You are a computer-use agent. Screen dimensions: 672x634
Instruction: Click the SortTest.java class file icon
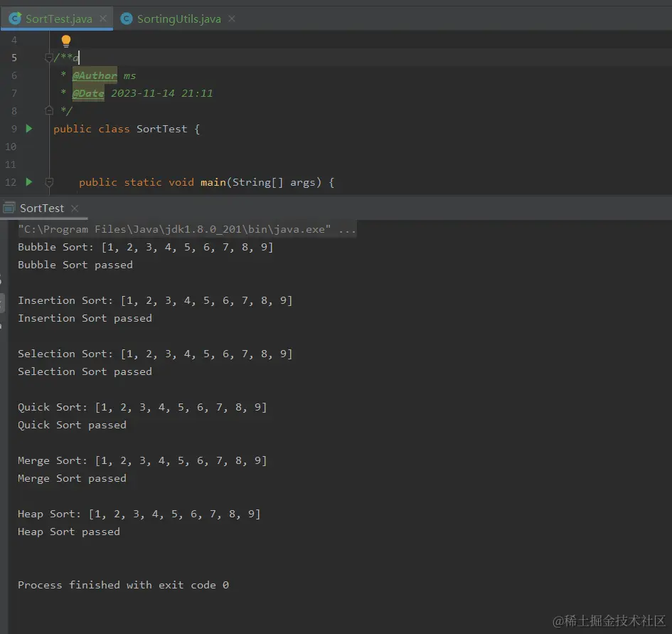[15, 19]
